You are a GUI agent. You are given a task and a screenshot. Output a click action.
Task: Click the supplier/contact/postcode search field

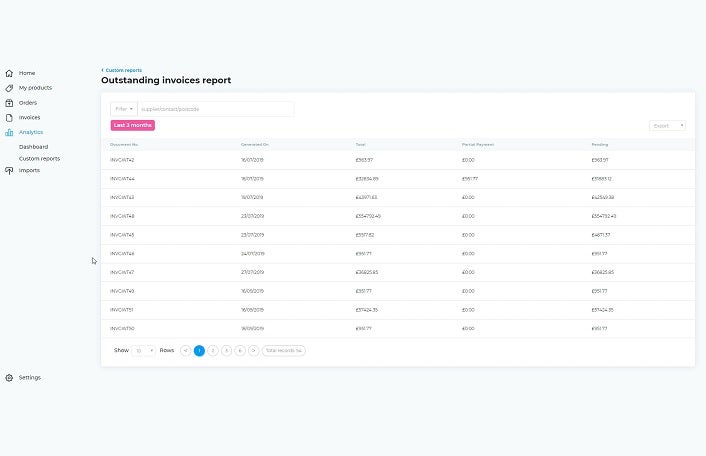click(x=215, y=109)
